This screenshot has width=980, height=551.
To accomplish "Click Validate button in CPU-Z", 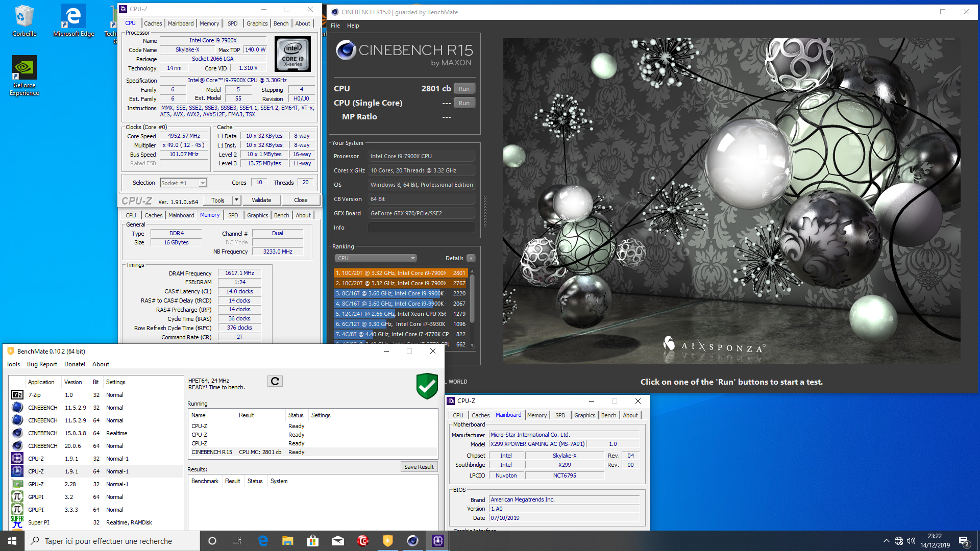I will (x=261, y=200).
